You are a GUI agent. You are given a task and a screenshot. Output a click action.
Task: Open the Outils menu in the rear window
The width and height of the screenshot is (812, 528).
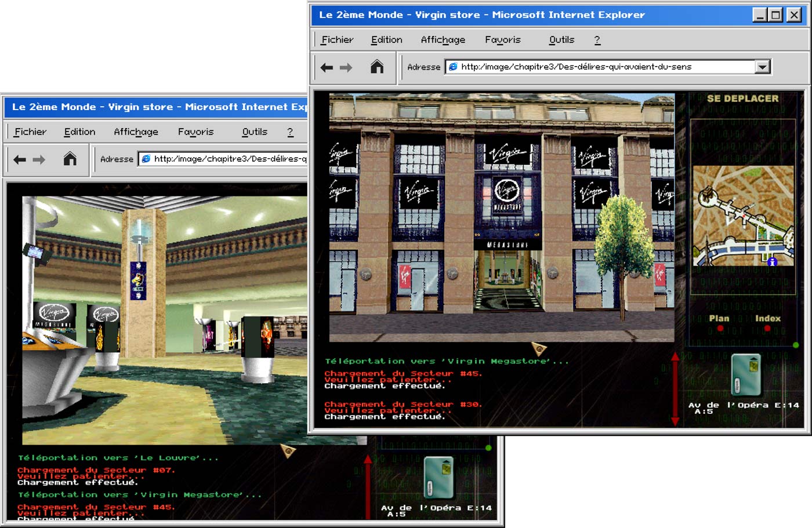pyautogui.click(x=254, y=132)
